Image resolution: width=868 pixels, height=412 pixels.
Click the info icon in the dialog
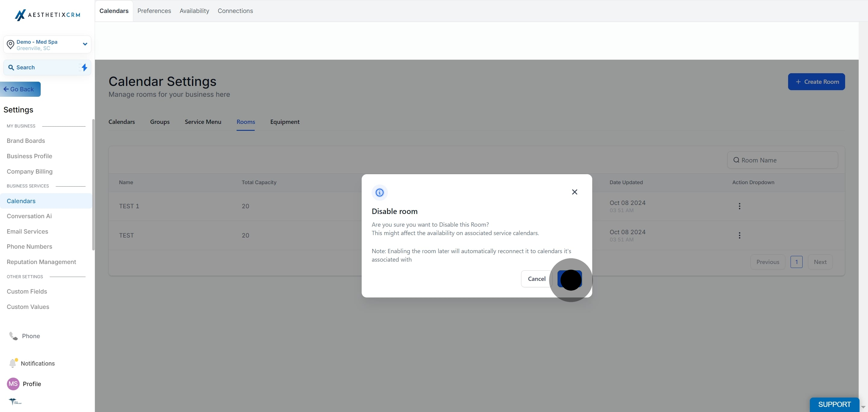click(379, 193)
